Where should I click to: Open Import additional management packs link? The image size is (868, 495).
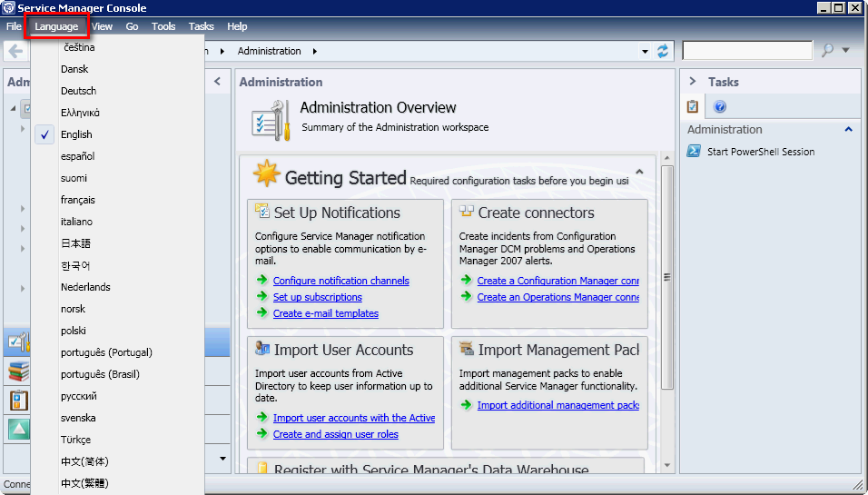pos(558,405)
